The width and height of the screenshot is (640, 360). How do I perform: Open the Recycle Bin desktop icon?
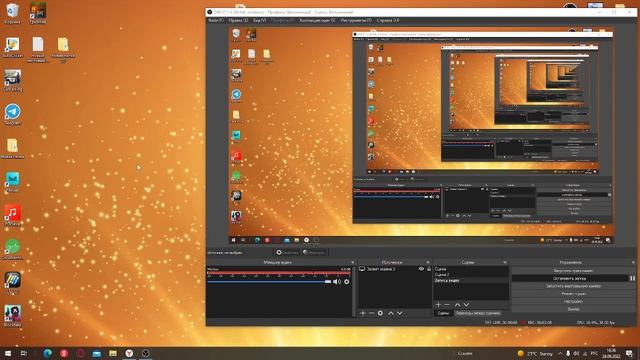point(13,11)
